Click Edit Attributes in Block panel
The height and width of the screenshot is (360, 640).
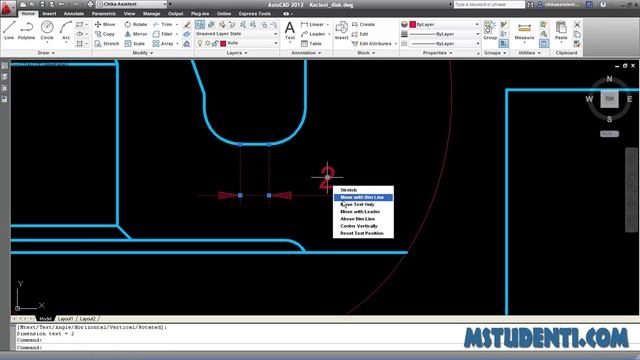[x=371, y=43]
